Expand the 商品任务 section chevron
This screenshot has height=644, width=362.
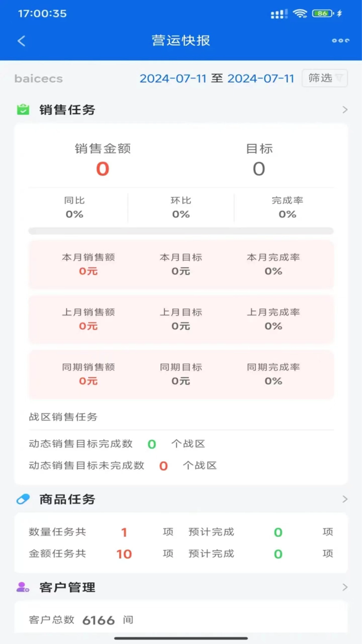345,499
